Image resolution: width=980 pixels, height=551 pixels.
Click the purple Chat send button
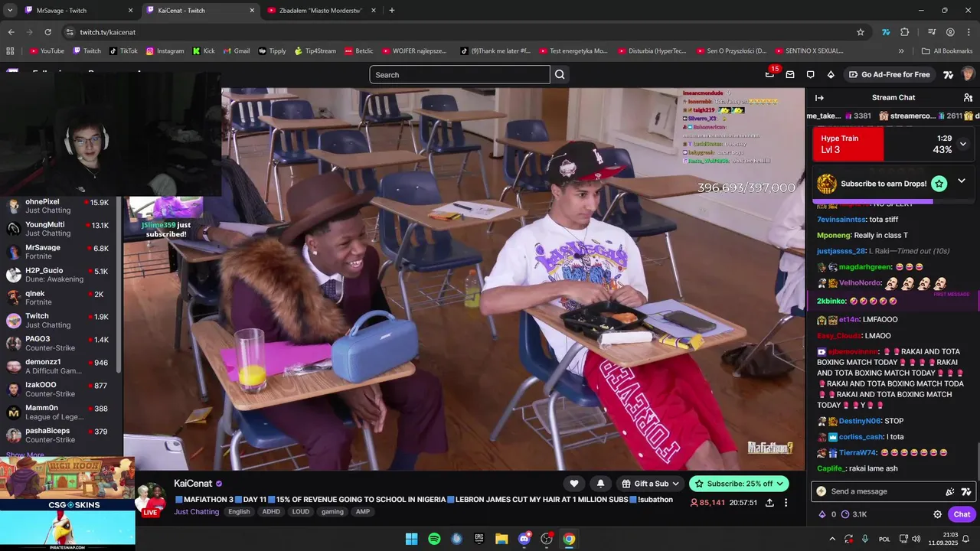click(x=962, y=514)
